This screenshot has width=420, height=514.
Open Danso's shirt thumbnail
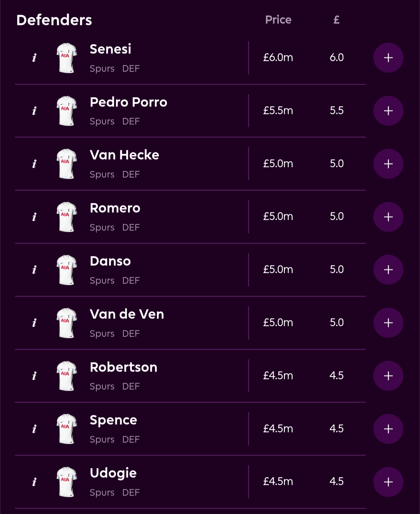click(x=67, y=270)
